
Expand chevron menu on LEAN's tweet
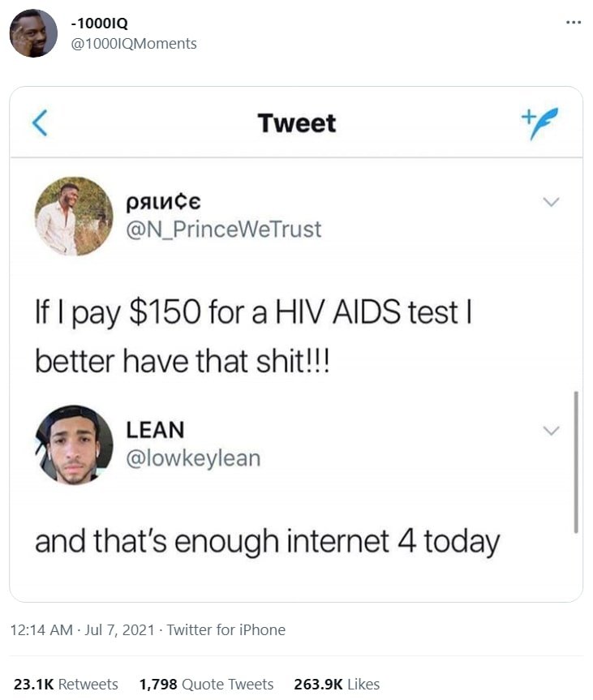(x=552, y=431)
